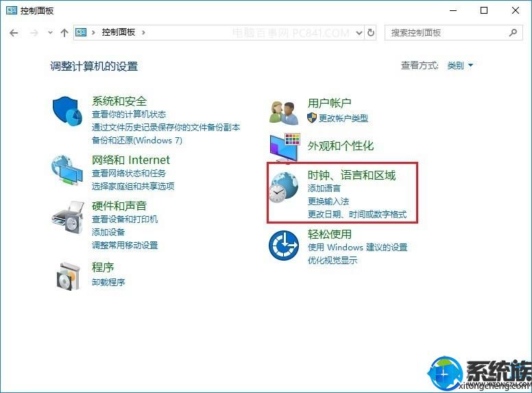Open the 网络和 Internet category
Screen dimensions: 532x393
pyautogui.click(x=131, y=160)
